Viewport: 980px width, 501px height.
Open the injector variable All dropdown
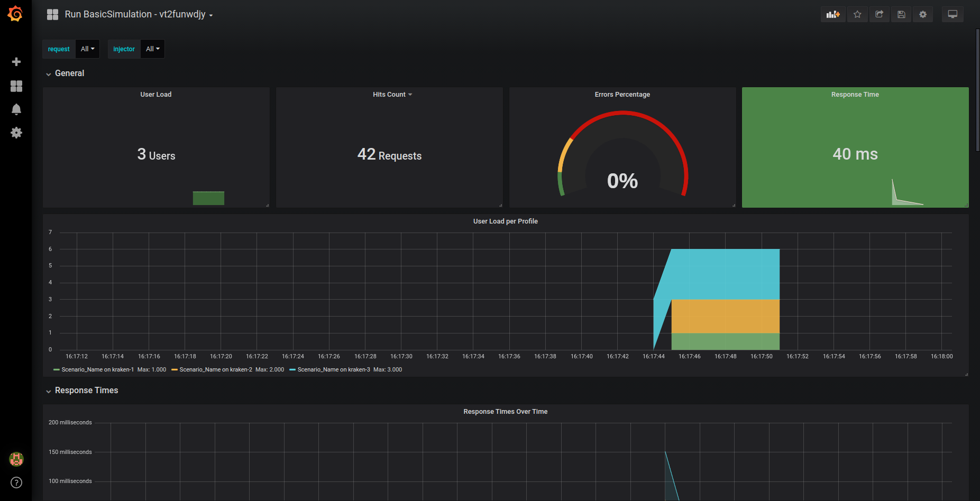[x=152, y=49]
